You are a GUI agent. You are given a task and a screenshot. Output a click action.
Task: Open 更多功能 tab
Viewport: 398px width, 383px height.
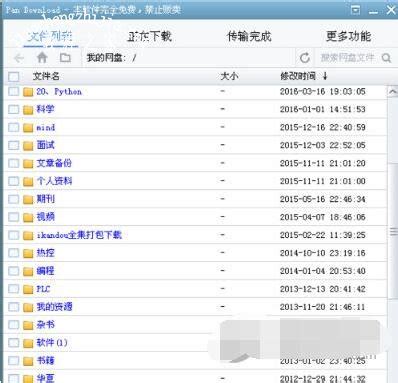click(x=348, y=36)
